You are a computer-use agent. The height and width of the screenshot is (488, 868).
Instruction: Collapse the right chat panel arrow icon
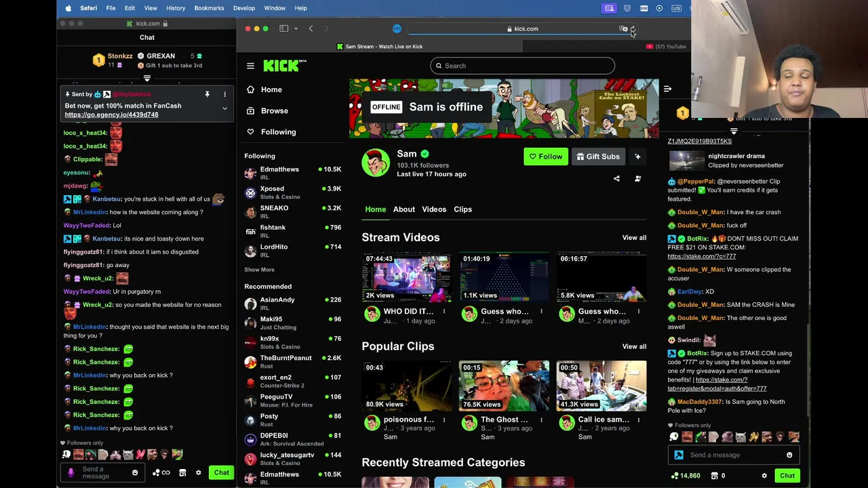pyautogui.click(x=667, y=89)
